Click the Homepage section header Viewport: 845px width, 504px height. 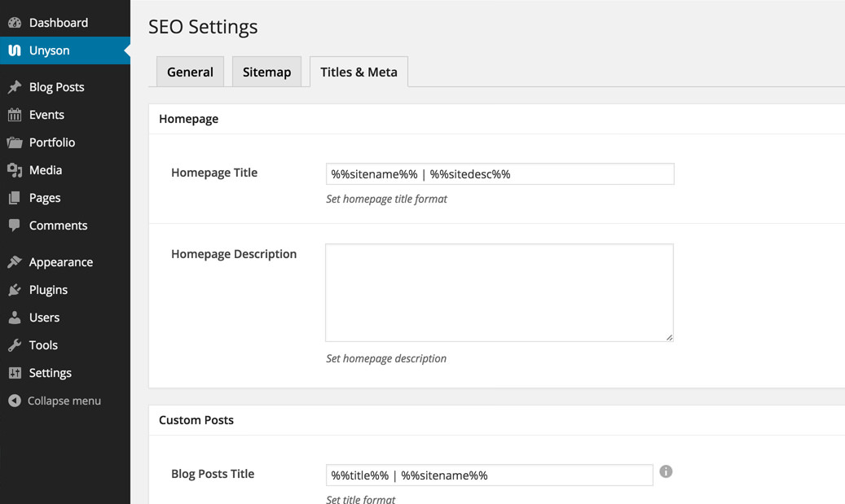(x=188, y=119)
